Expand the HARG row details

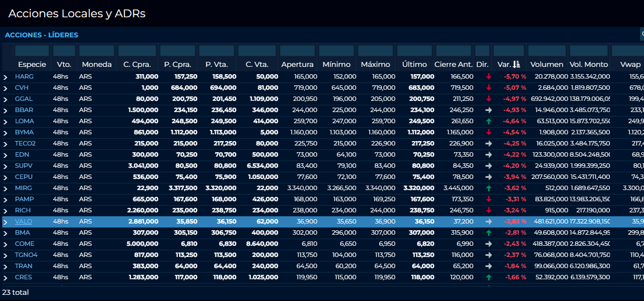point(6,77)
